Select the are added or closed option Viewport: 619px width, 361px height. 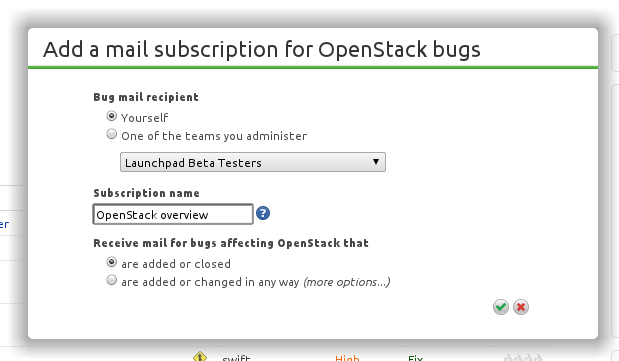pos(112,262)
